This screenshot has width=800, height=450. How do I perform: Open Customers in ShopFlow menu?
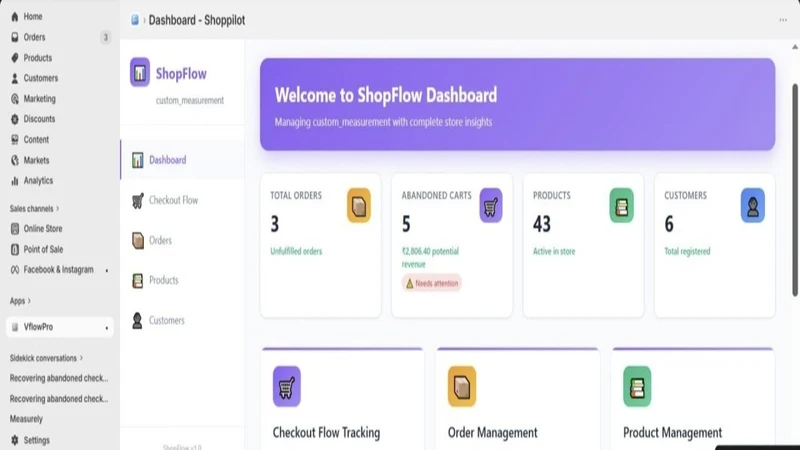point(183,320)
